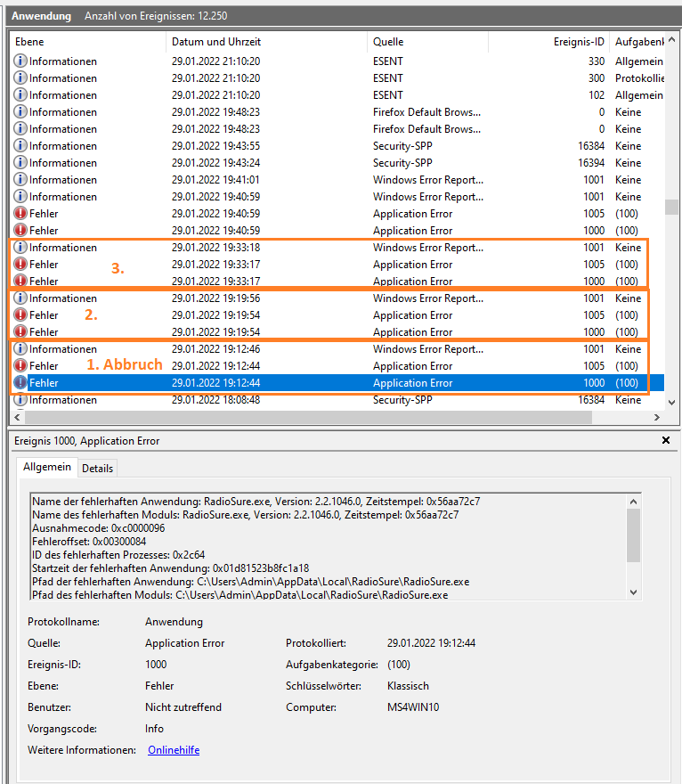The width and height of the screenshot is (682, 784).
Task: Click horizontal scroll right arrow
Action: [x=657, y=417]
